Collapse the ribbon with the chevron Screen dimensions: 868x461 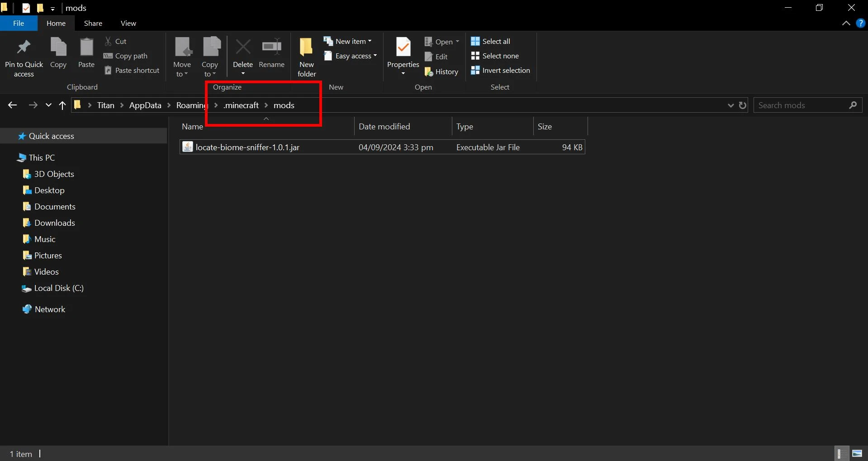click(x=846, y=24)
